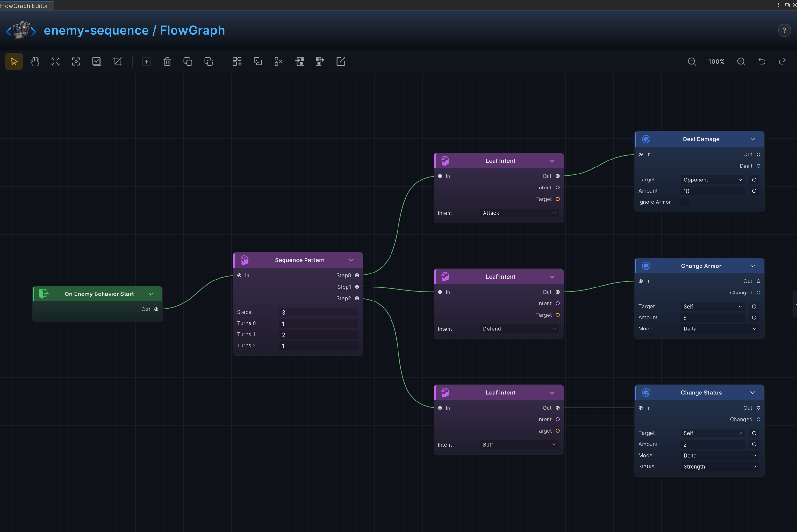Click the crop tool icon
This screenshot has width=797, height=532.
118,61
